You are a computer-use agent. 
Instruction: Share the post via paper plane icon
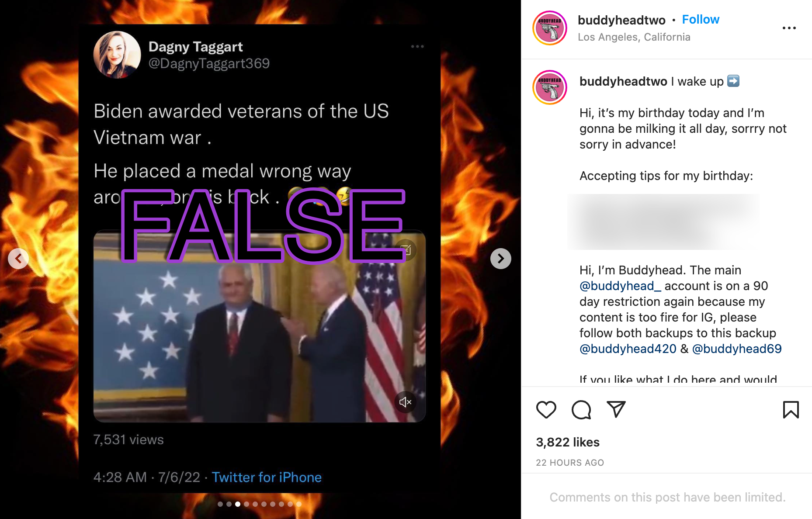(616, 409)
